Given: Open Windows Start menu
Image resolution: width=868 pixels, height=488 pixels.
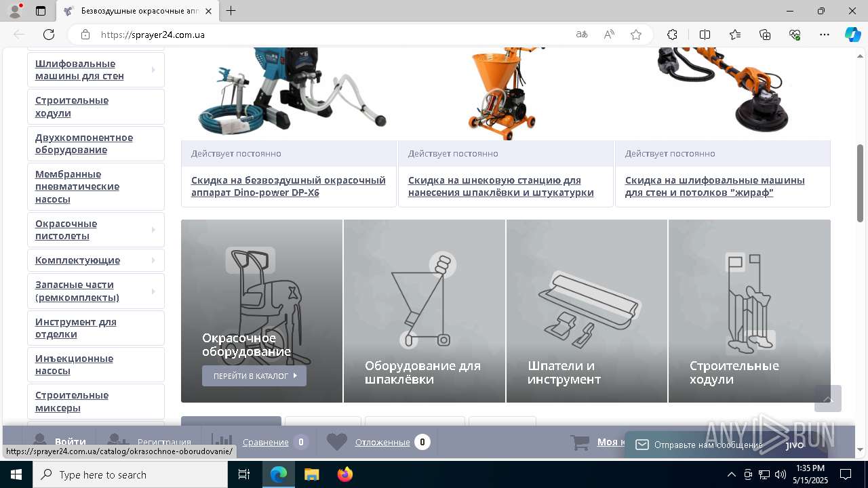Looking at the screenshot, I should coord(16,474).
